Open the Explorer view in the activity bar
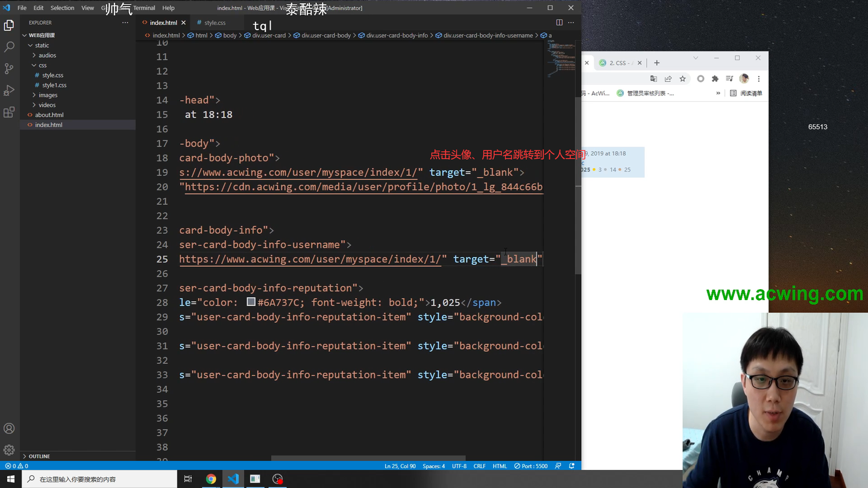The image size is (868, 488). tap(9, 25)
